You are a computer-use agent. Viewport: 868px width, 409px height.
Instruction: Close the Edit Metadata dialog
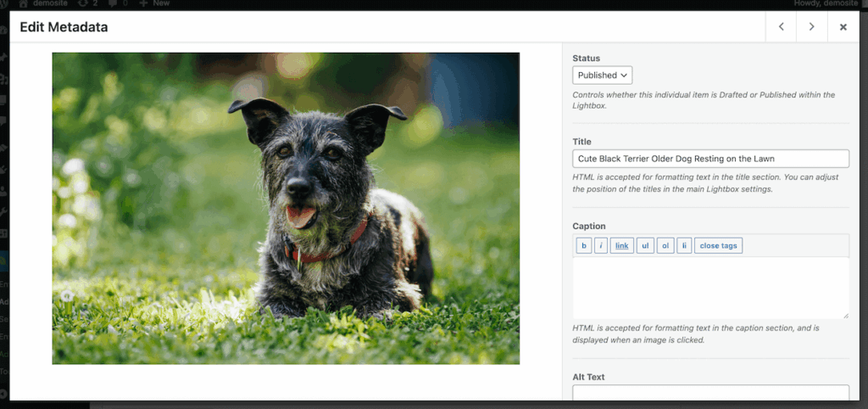(x=843, y=27)
